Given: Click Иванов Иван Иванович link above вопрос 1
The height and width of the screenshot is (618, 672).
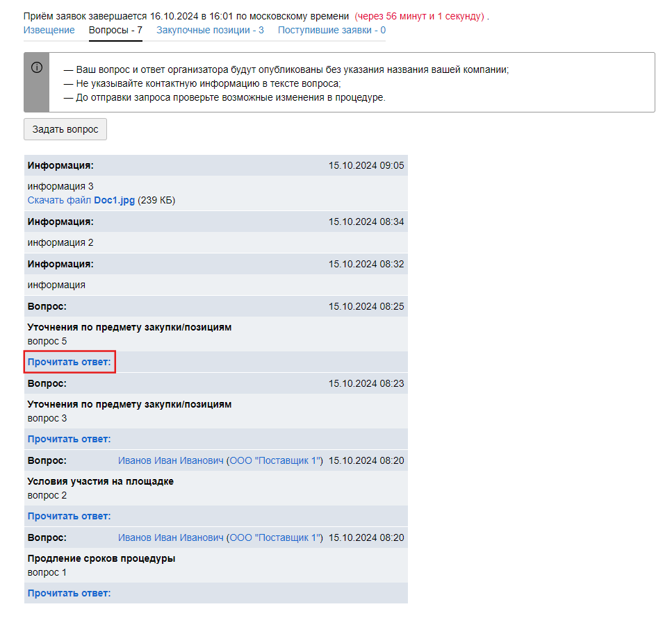Looking at the screenshot, I should pyautogui.click(x=171, y=537).
